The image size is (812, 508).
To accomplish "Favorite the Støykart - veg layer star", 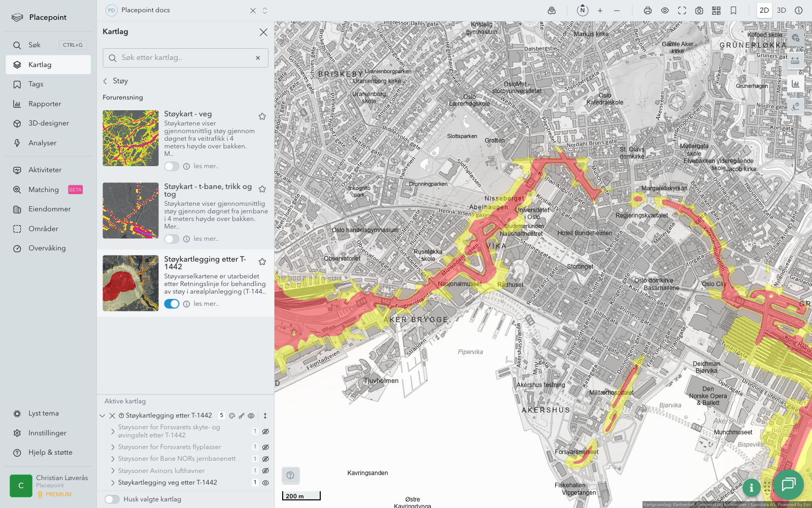I will tap(262, 116).
